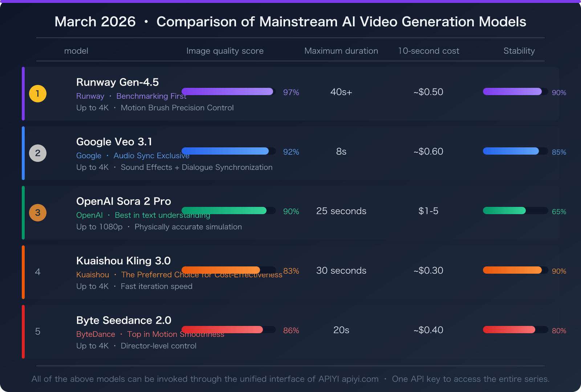This screenshot has height=392, width=581.
Task: Click the rank 5 marker for Seedance
Action: pyautogui.click(x=37, y=331)
